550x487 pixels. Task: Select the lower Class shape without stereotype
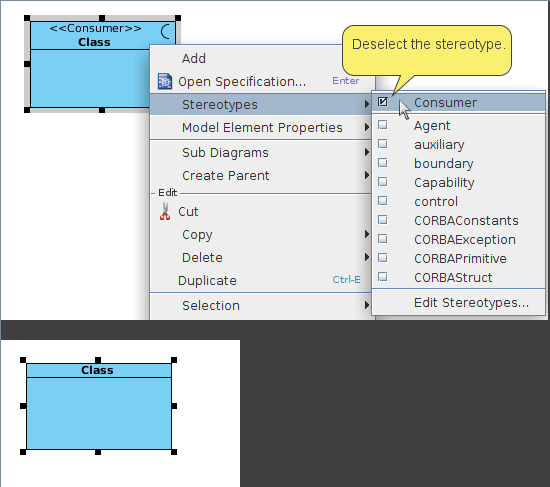coord(99,406)
